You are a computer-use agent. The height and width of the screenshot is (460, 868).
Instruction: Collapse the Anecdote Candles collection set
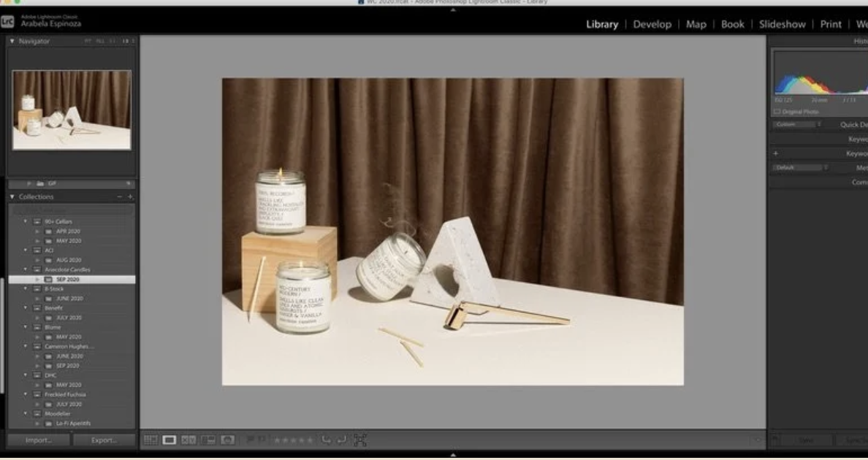click(x=26, y=270)
